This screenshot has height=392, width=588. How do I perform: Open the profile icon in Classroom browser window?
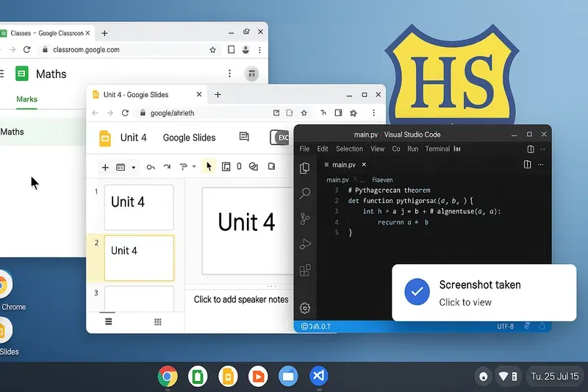pos(245,49)
